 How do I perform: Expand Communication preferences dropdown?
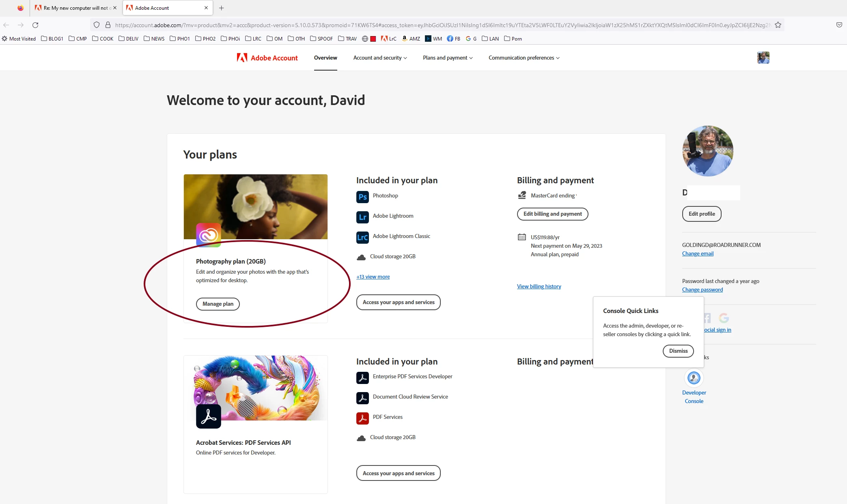[524, 58]
